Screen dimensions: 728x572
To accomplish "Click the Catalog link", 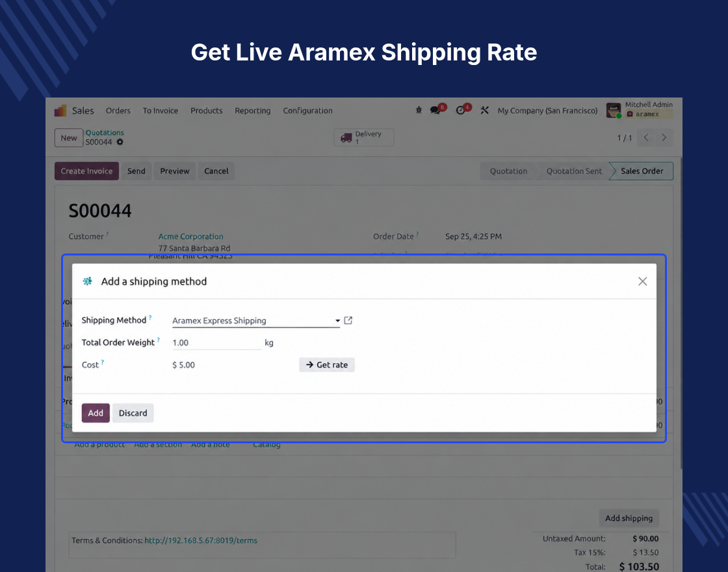I will [x=266, y=445].
